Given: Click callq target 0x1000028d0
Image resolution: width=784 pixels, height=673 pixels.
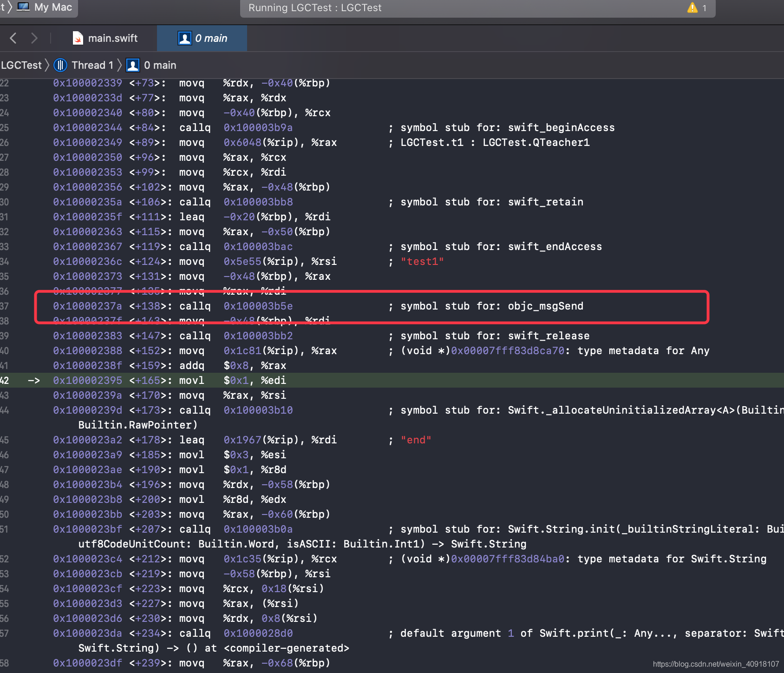Looking at the screenshot, I should (x=258, y=633).
